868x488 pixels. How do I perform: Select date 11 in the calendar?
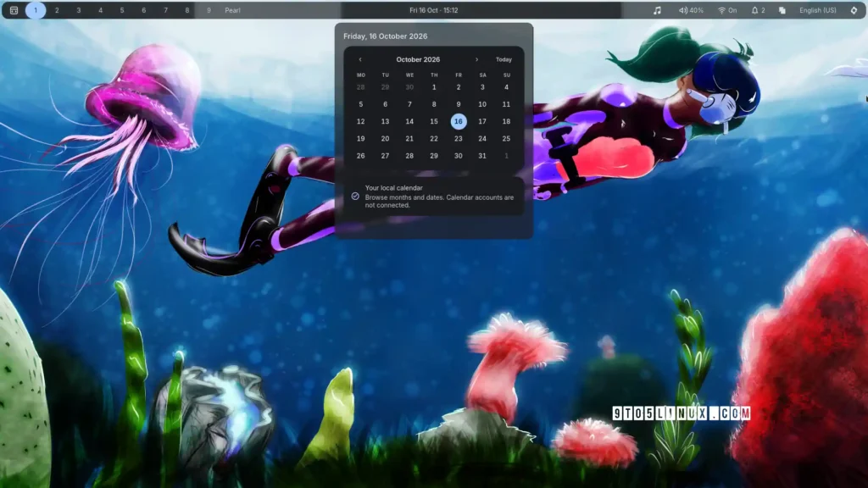click(506, 104)
